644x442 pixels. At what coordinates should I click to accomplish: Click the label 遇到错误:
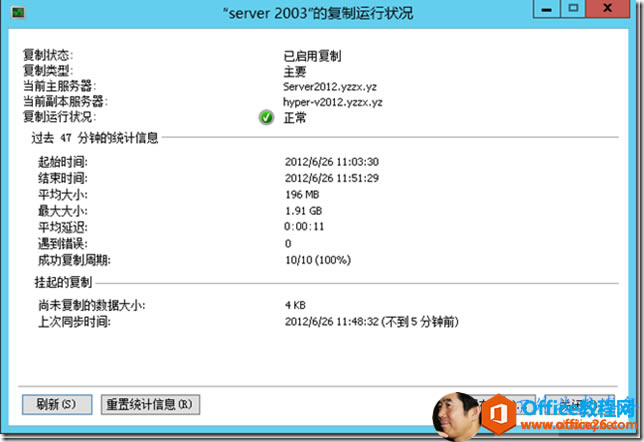click(x=62, y=243)
